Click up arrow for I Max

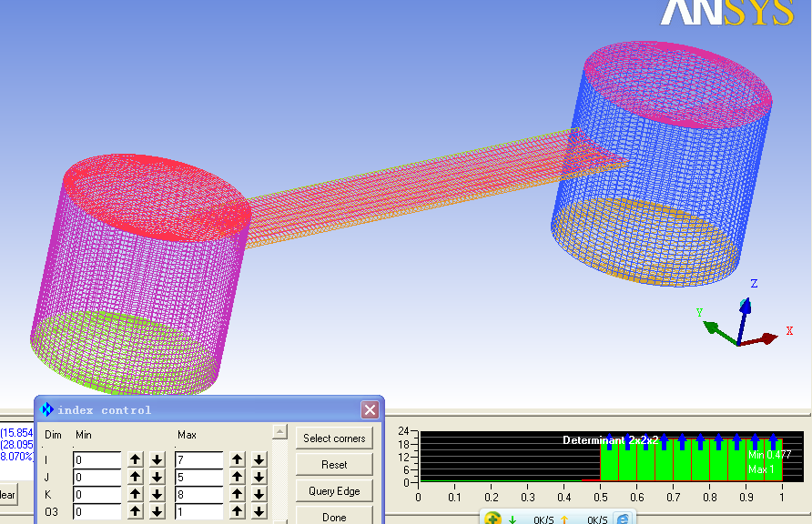(238, 459)
